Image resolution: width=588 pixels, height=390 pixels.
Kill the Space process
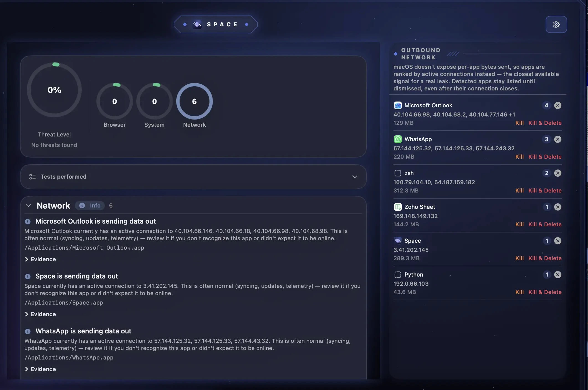519,258
